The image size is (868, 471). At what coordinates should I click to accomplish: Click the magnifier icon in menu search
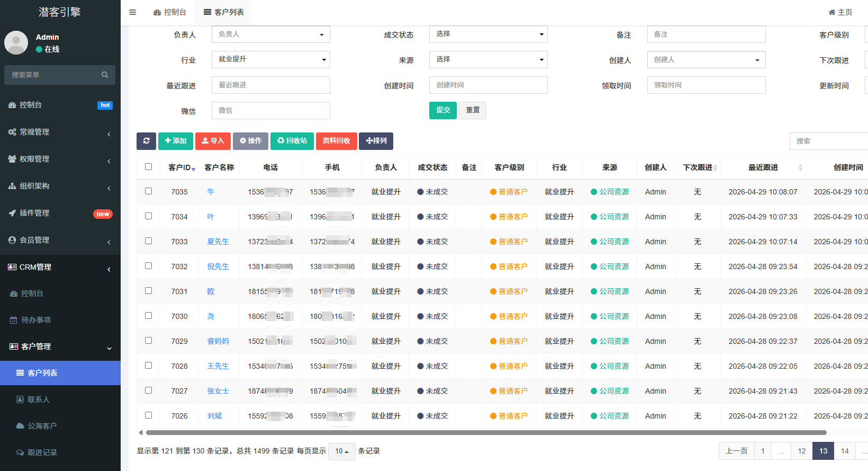105,75
